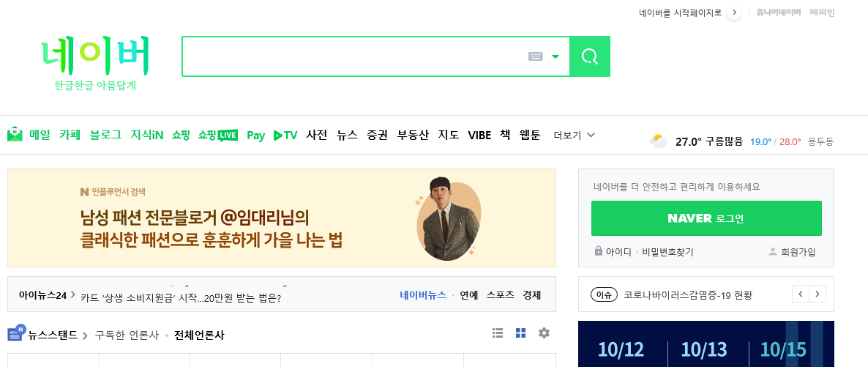Click the lock icon beside 아이디
This screenshot has height=367, width=868.
[598, 251]
